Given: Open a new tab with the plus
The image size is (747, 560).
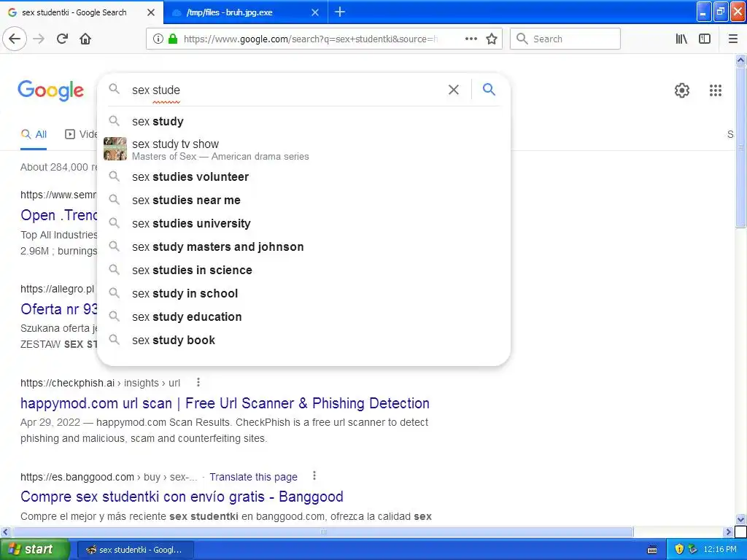Looking at the screenshot, I should [x=340, y=12].
